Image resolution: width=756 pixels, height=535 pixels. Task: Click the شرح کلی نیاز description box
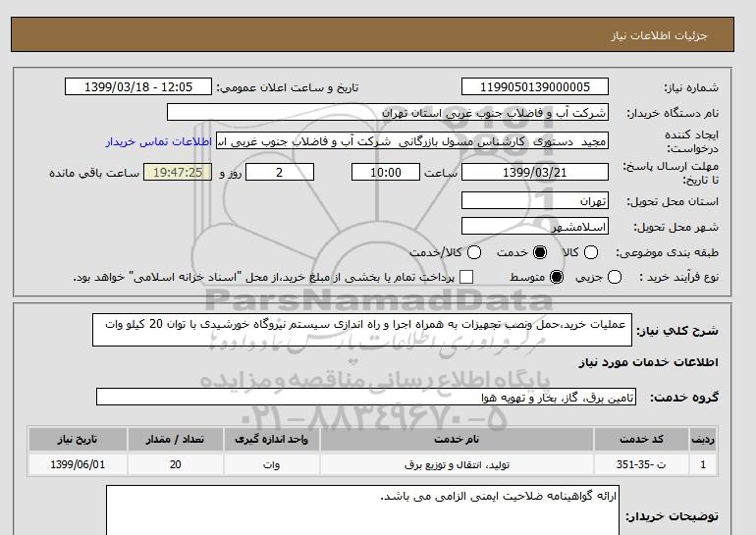pyautogui.click(x=362, y=330)
